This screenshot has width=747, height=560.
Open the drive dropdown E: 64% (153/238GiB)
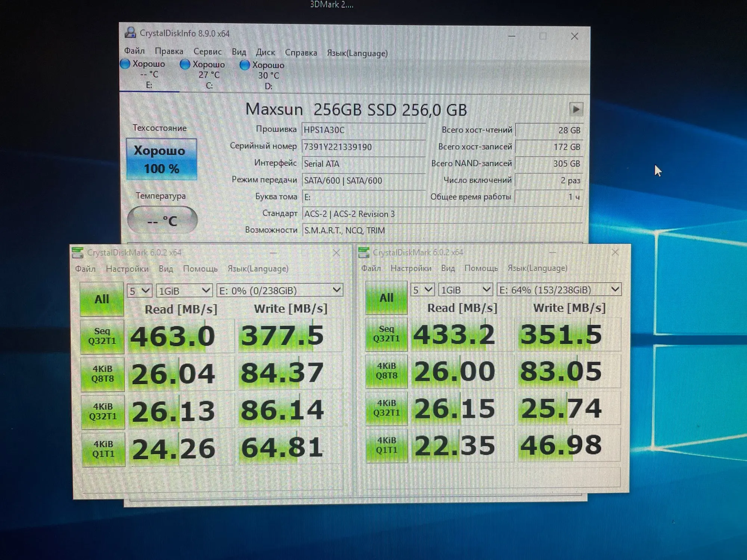pyautogui.click(x=558, y=290)
